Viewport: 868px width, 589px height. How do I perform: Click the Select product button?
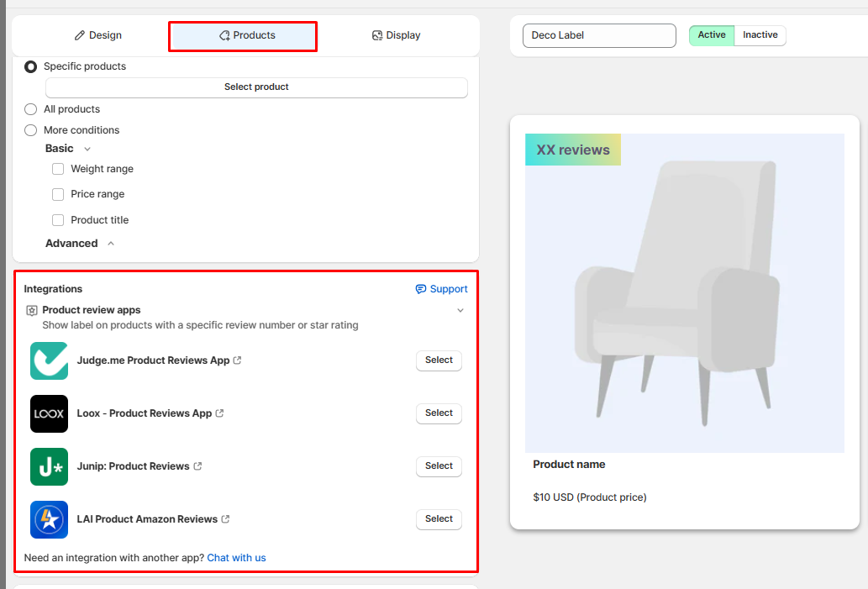(256, 87)
